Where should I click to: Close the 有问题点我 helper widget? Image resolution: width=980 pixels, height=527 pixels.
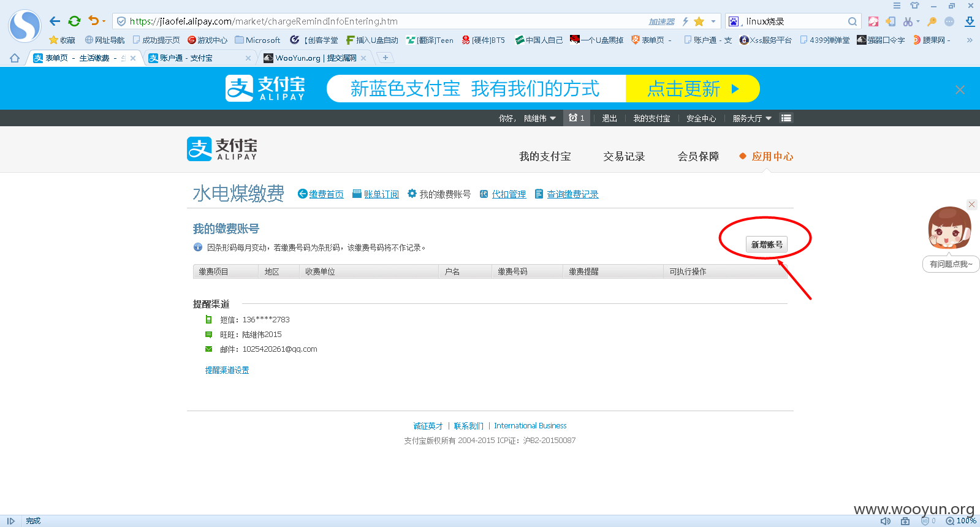[x=971, y=205]
